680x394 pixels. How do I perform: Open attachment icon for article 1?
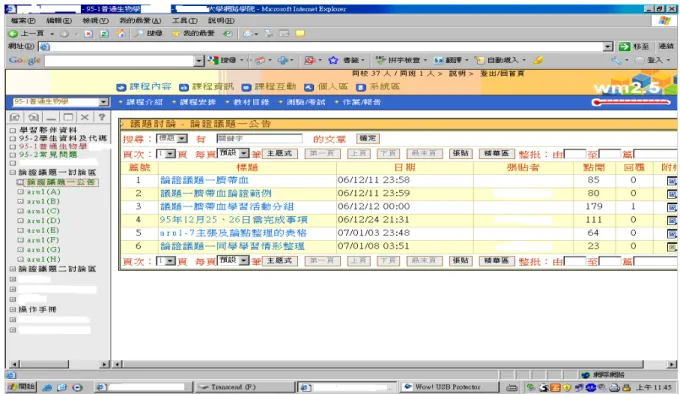coord(672,181)
